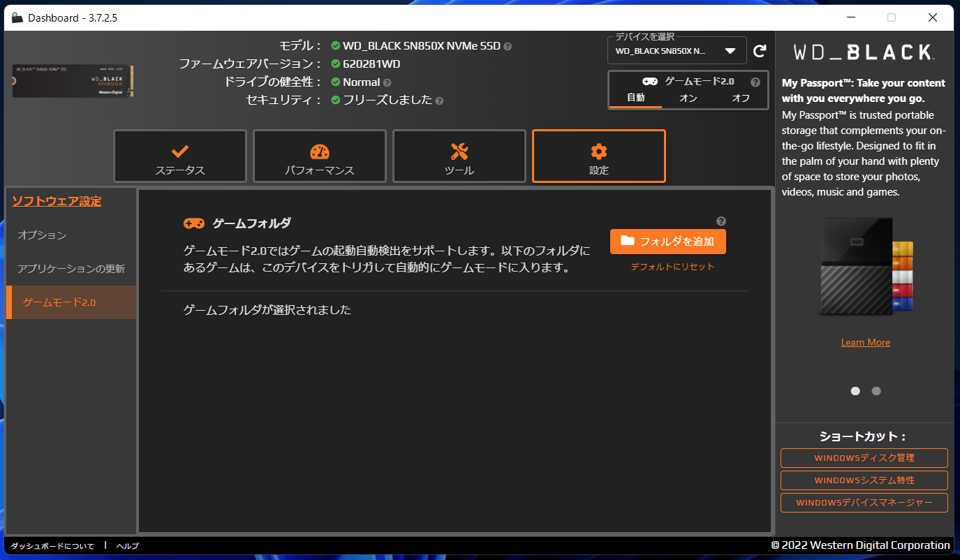The image size is (960, 560).
Task: Click help icon beside ゲームモード2.0 header
Action: pyautogui.click(x=755, y=82)
